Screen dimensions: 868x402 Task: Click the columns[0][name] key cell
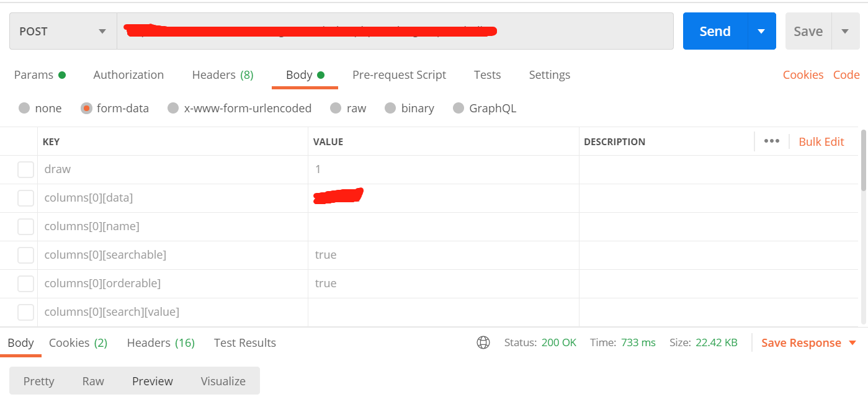[172, 226]
